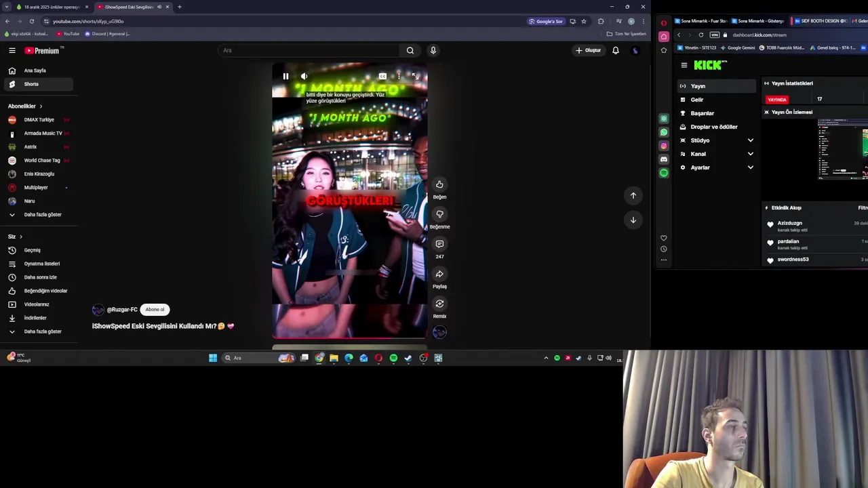Open fullscreen for the Shorts video
This screenshot has width=868, height=488.
[415, 77]
